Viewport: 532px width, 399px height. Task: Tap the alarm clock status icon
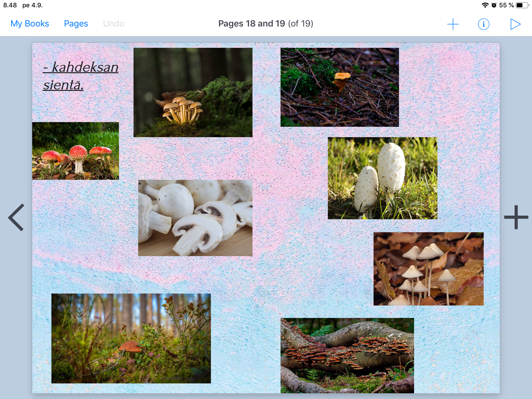point(494,5)
